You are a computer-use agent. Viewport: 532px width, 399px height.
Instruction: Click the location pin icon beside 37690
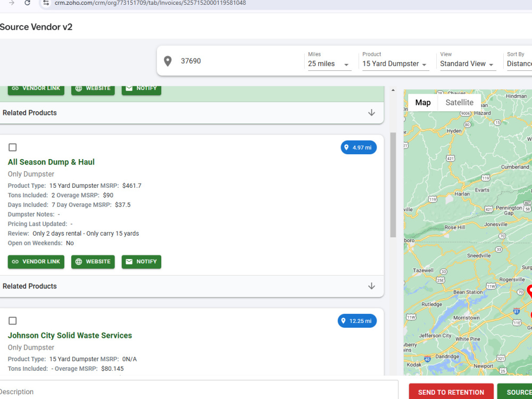[168, 61]
